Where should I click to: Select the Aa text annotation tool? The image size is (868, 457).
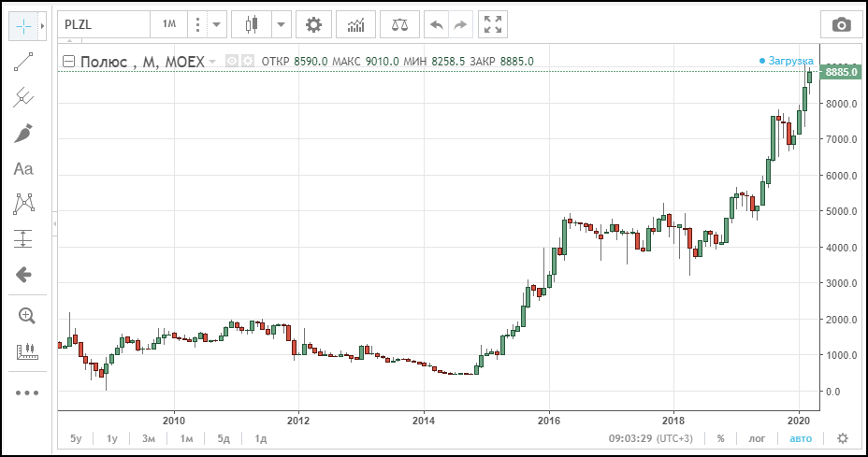[x=23, y=169]
